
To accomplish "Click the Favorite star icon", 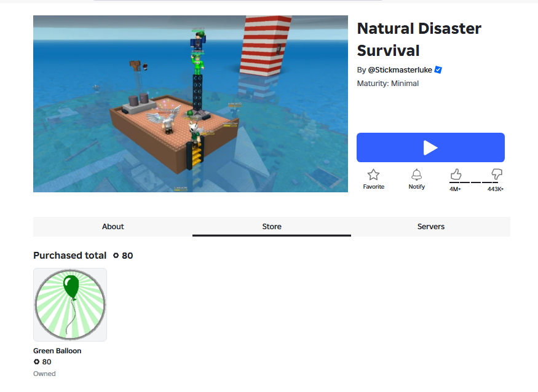I will click(x=373, y=174).
